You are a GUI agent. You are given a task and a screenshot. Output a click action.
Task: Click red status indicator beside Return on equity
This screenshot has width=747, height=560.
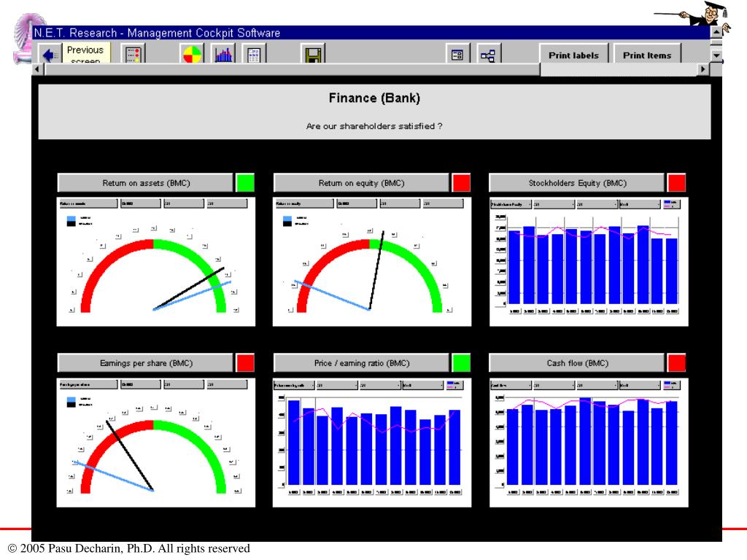pyautogui.click(x=461, y=183)
